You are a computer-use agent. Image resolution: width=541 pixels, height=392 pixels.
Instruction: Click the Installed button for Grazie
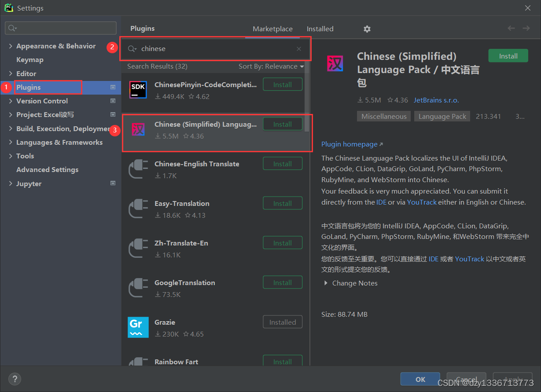click(x=283, y=322)
